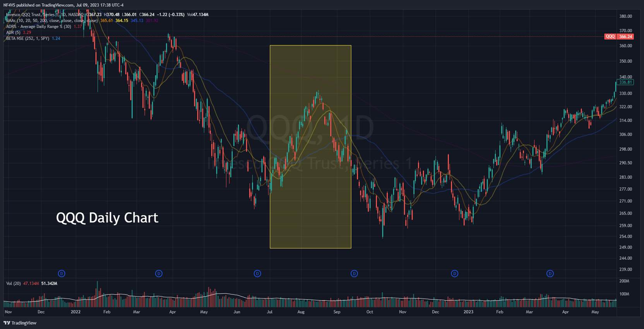Click the dividend marker after the Mar 2023 label
644x329 pixels.
[550, 273]
